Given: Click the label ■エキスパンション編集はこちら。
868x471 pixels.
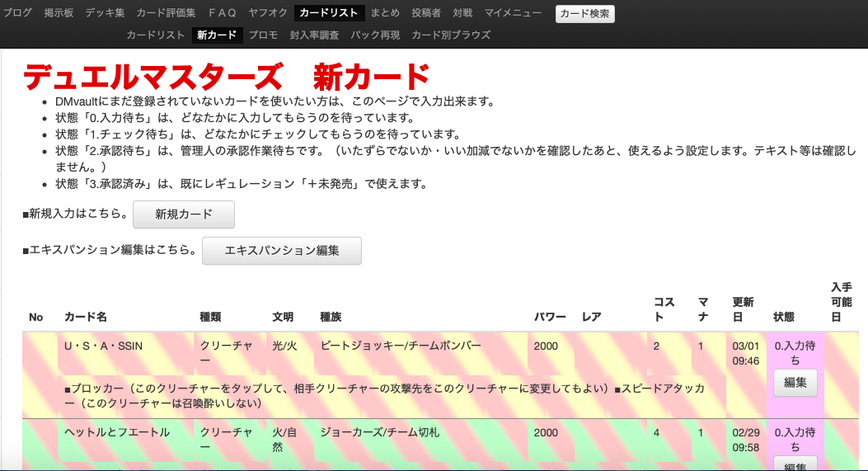Looking at the screenshot, I should (x=110, y=250).
